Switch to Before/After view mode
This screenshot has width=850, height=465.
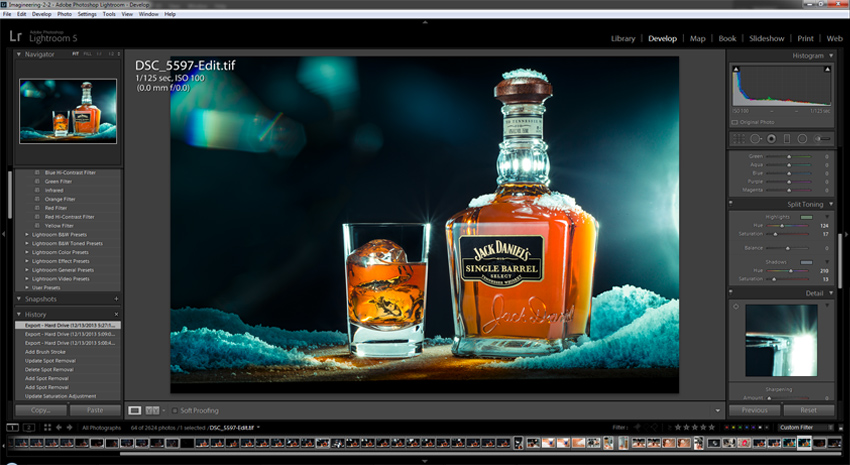(x=152, y=410)
